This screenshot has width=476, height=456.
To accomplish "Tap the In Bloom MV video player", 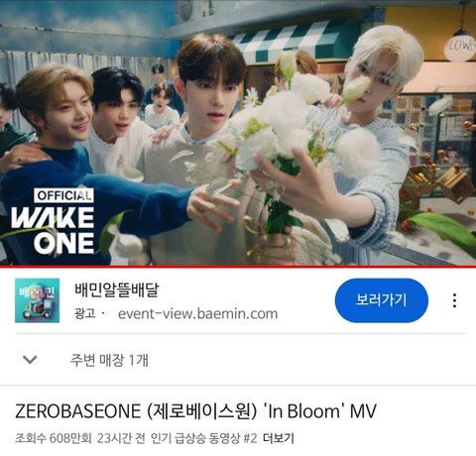I will click(238, 132).
